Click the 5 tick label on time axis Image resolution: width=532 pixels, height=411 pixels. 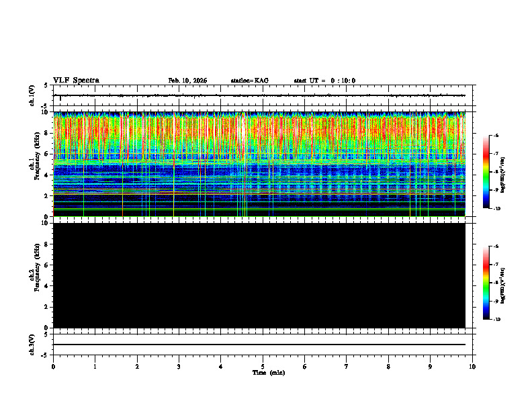(263, 367)
